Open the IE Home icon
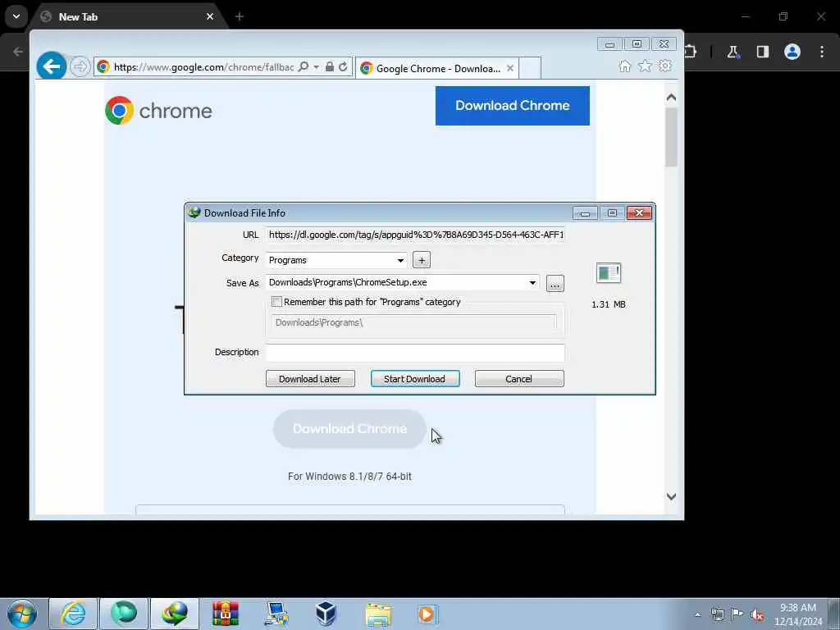840x630 pixels. 624,66
